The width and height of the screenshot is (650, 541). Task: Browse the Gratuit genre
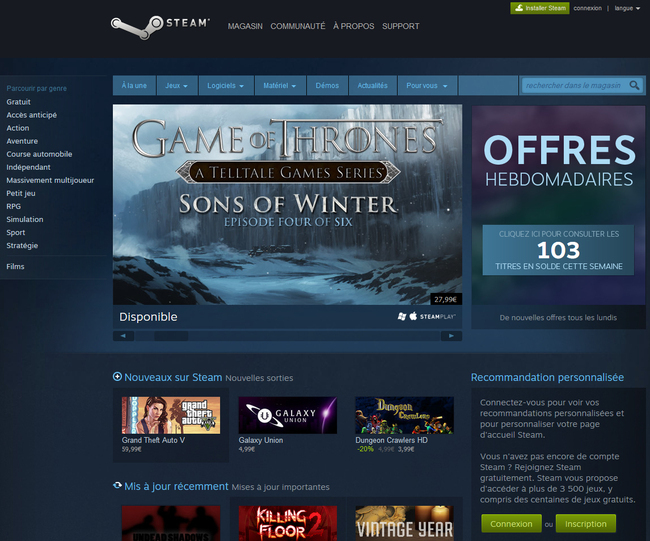[18, 102]
